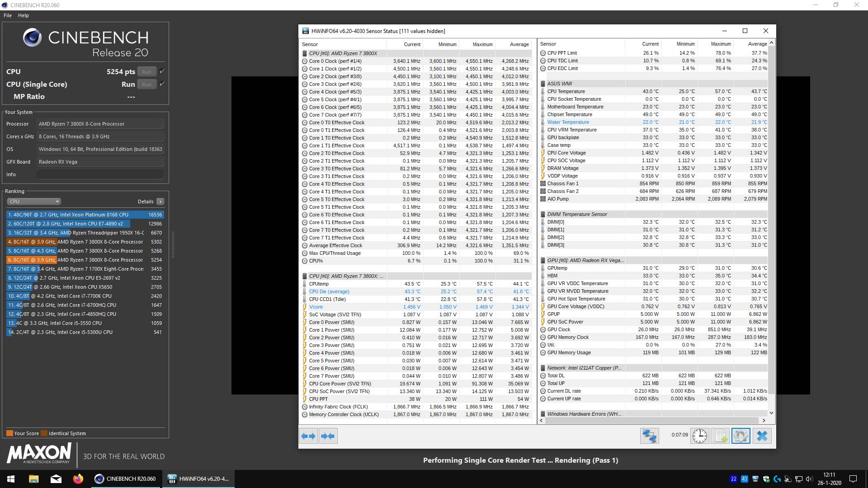Click right pane horizontal scrollbar left arrow
Screen dimensions: 868x488
point(542,421)
